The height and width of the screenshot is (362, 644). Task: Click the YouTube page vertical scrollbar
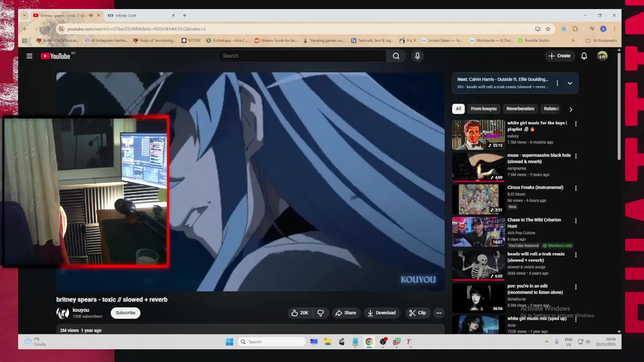click(619, 106)
